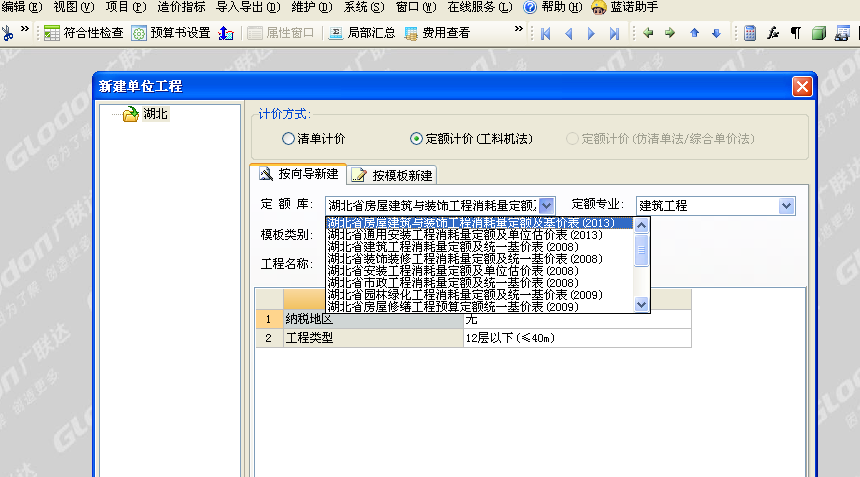
Task: Choose 湖北省通用安装工程消耗量定额及单位估价表 (2013)
Action: (x=479, y=235)
